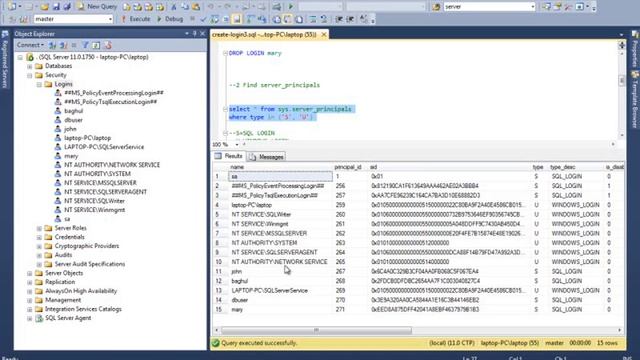Click the Execute query button

point(136,19)
